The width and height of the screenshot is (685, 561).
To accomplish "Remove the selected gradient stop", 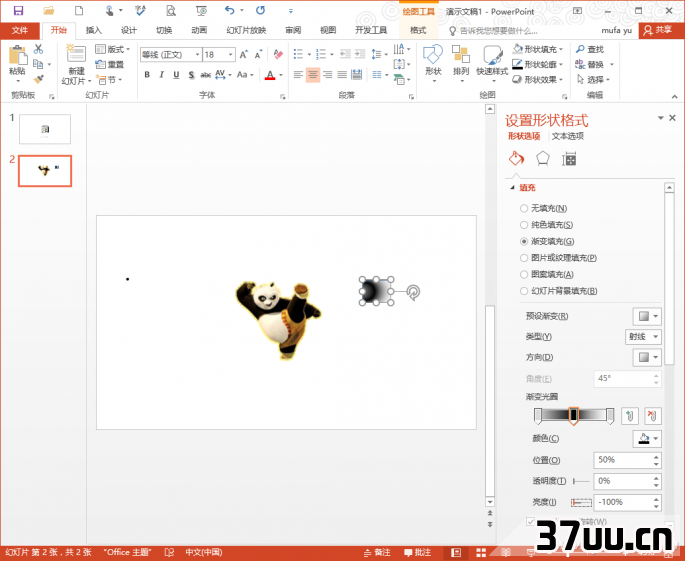I will [653, 415].
